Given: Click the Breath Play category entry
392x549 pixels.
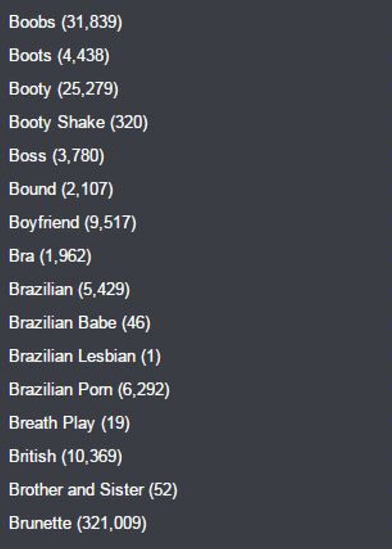Looking at the screenshot, I should click(x=69, y=423).
